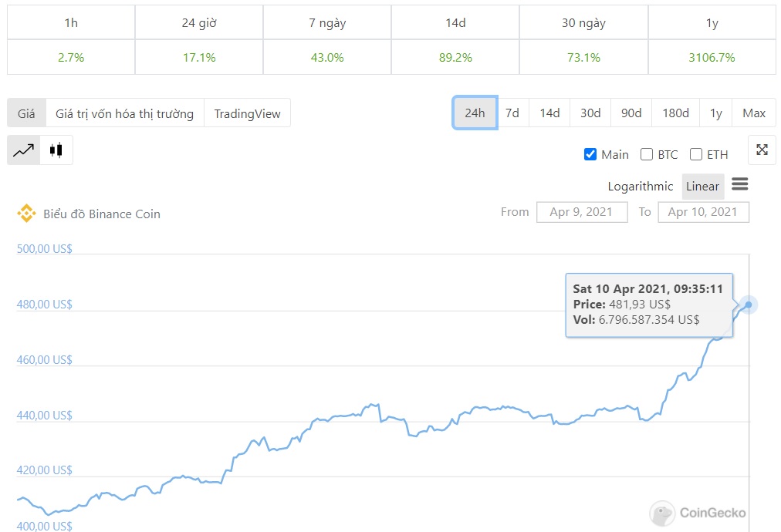781x532 pixels.
Task: Select the 90d range button
Action: tap(631, 113)
